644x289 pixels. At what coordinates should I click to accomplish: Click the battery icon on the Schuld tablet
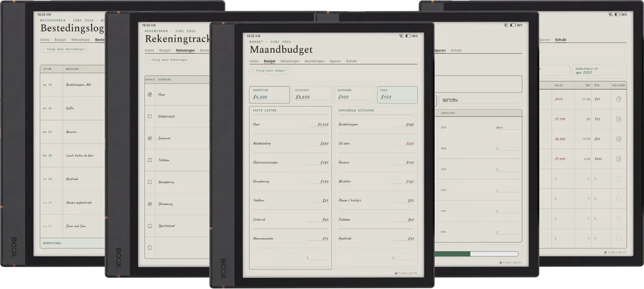click(617, 14)
